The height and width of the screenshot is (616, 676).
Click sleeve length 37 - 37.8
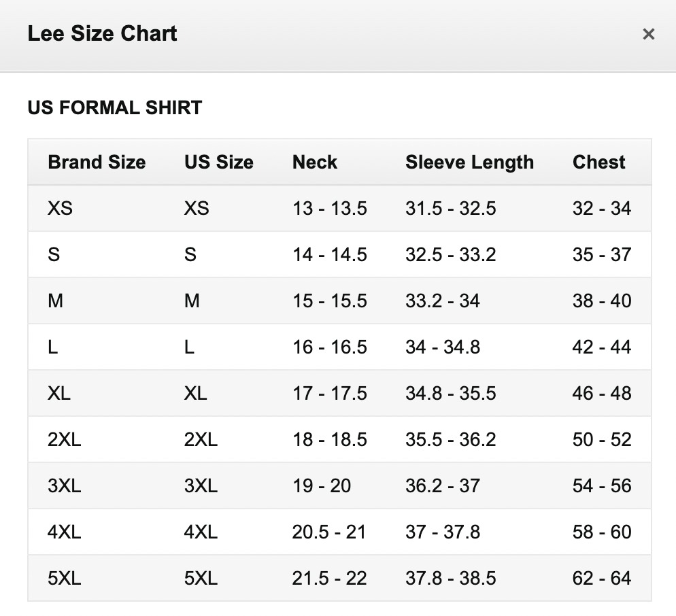(443, 532)
